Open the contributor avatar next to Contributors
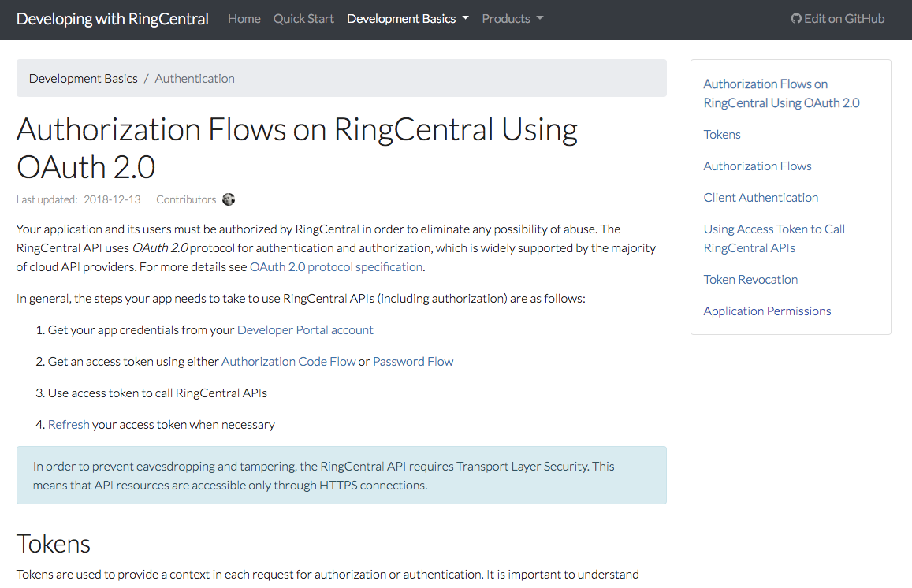Screen dimensions: 912x588 point(229,199)
